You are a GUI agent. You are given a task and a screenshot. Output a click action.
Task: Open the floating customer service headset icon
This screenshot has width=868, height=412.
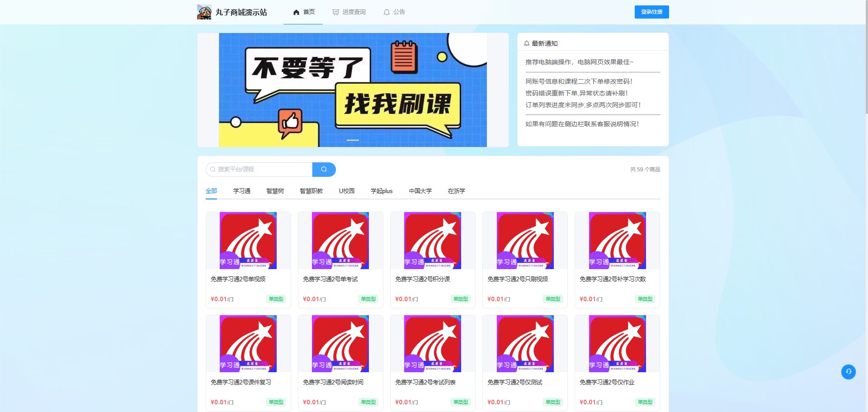click(x=849, y=372)
